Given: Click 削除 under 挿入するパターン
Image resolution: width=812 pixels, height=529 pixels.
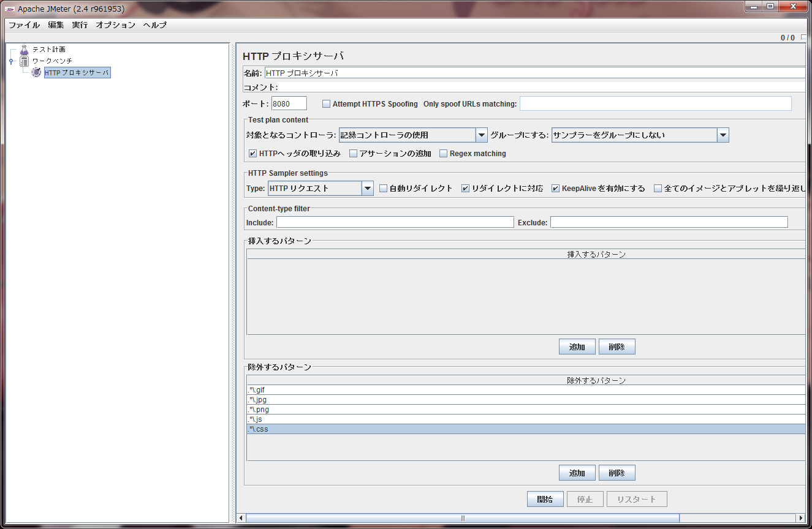Looking at the screenshot, I should pos(617,347).
